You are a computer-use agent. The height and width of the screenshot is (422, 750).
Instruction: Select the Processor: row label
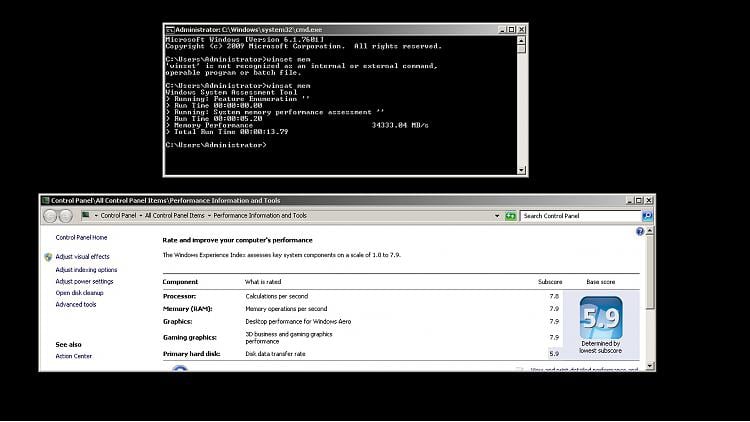(179, 296)
